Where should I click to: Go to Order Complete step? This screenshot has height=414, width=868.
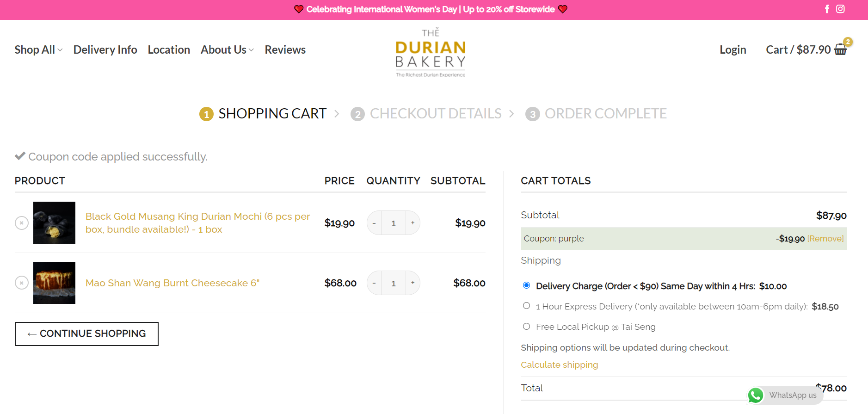click(x=596, y=113)
